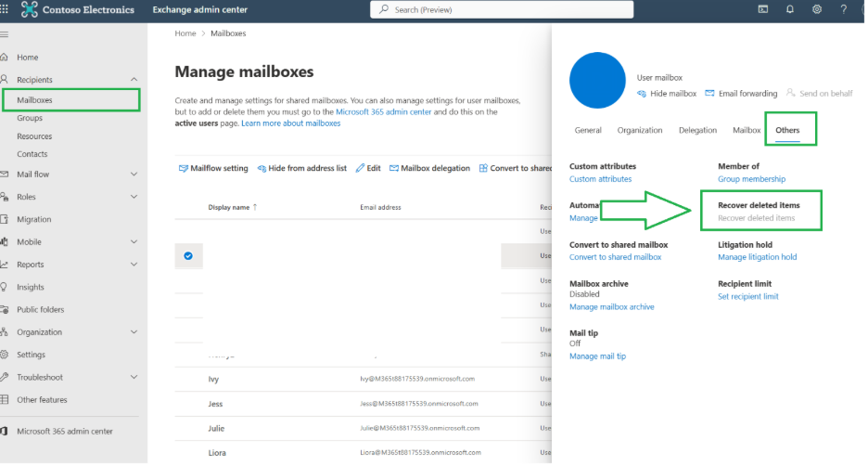868x466 pixels.
Task: Click the Settings gear icon in sidebar
Action: [x=5, y=355]
